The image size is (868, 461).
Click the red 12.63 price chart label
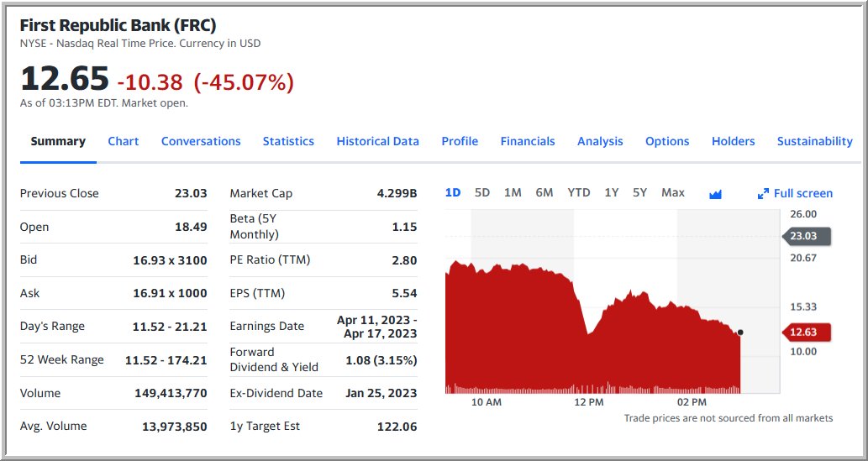(807, 332)
